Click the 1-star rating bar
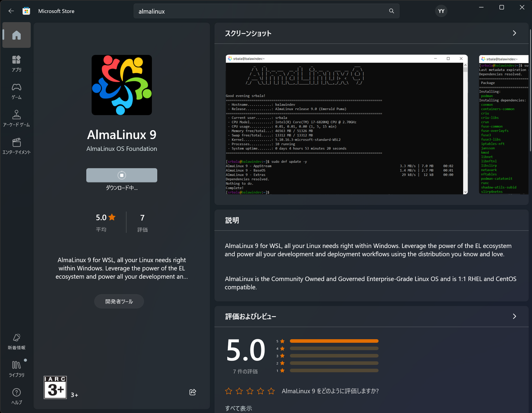Image resolution: width=532 pixels, height=413 pixels. coord(334,370)
